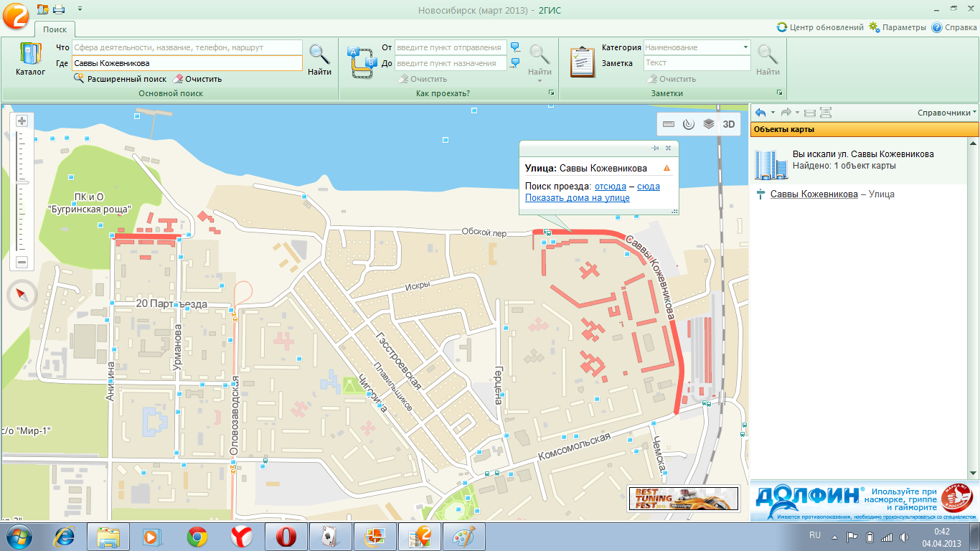This screenshot has height=551, width=980.
Task: Click the map zoom slider track
Action: click(22, 190)
